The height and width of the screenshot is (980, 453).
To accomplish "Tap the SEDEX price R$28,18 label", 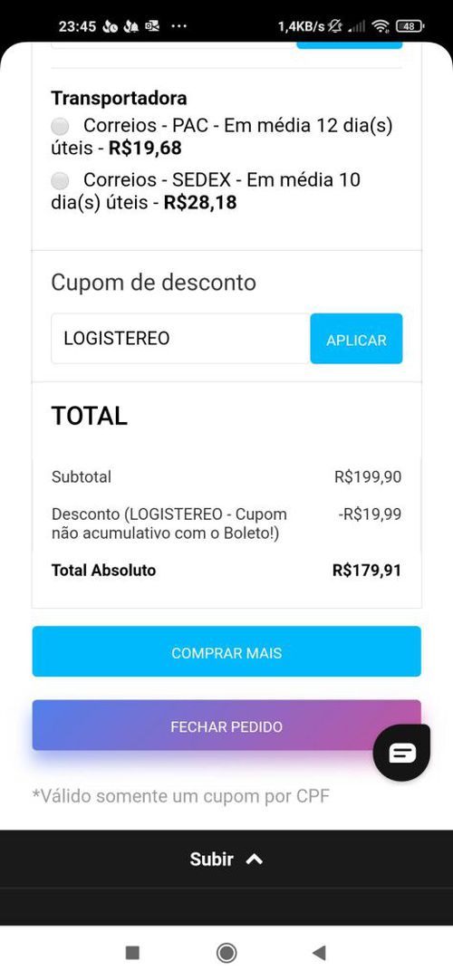I will coord(200,203).
